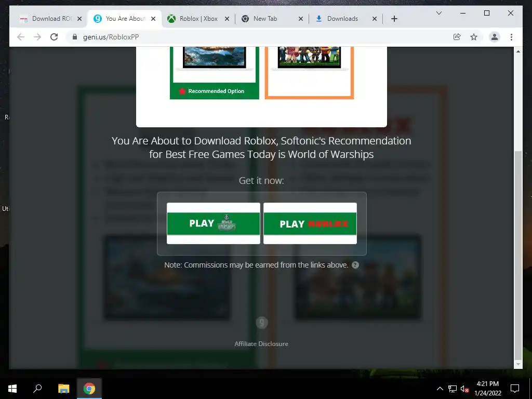Click the commissions note question mark icon
The width and height of the screenshot is (532, 399).
tap(355, 265)
